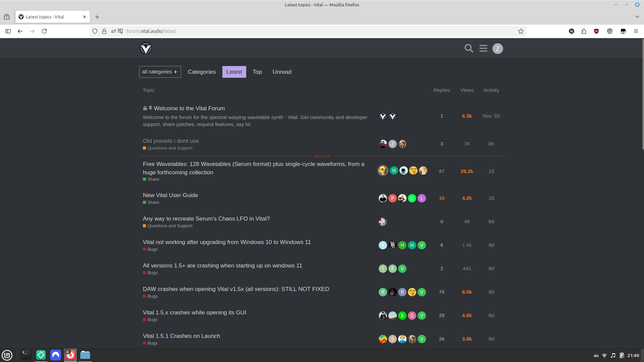644x362 pixels.
Task: Open the user profile avatar Z
Action: coord(497,49)
